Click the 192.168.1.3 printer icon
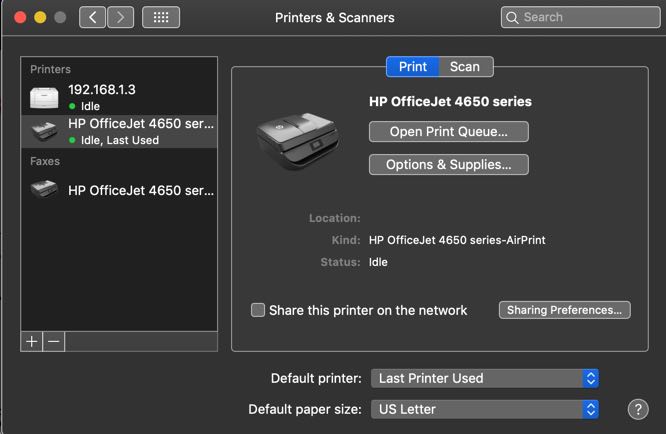 (44, 97)
